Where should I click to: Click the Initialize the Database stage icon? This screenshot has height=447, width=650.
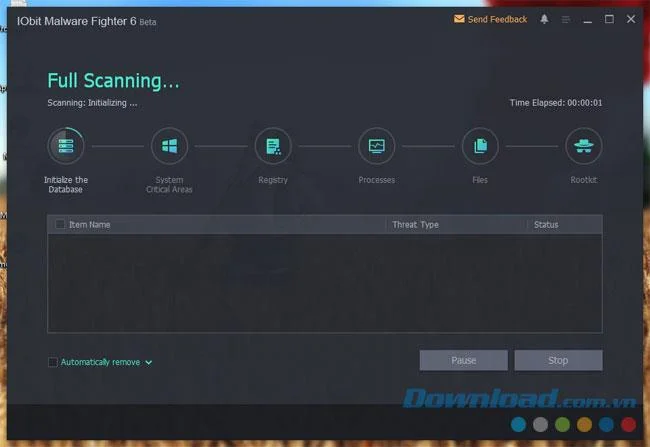click(x=66, y=146)
